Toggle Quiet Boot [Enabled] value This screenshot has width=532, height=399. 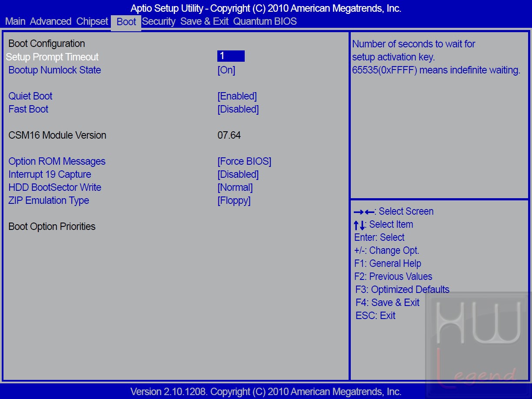click(x=237, y=96)
